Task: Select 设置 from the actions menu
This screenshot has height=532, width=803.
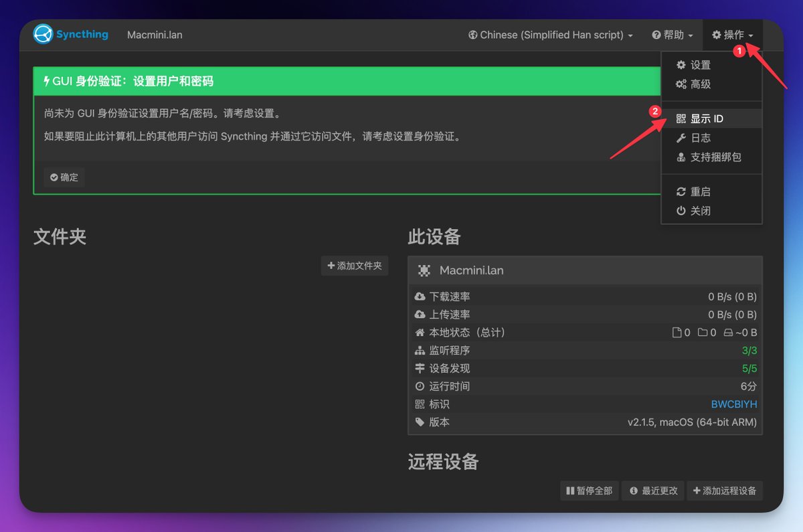Action: coord(711,65)
